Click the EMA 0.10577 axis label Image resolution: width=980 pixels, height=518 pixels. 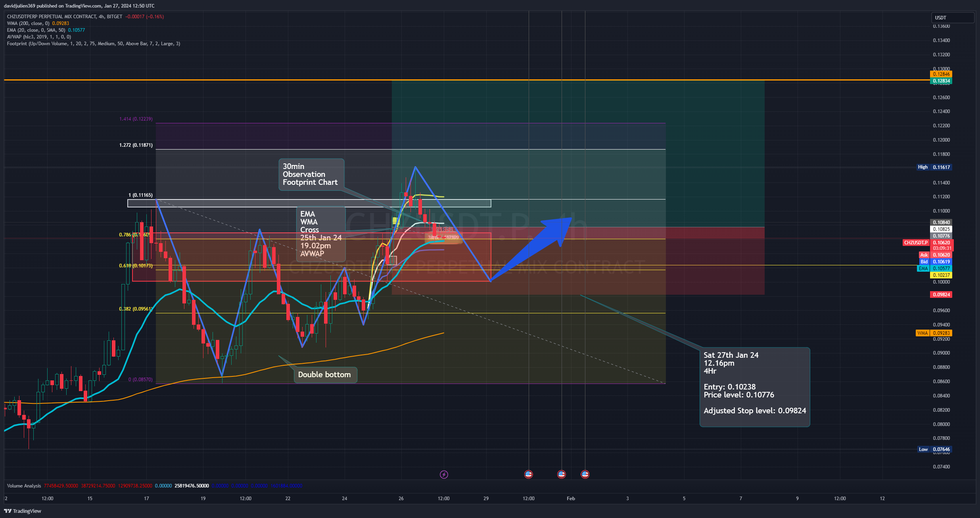tap(934, 269)
